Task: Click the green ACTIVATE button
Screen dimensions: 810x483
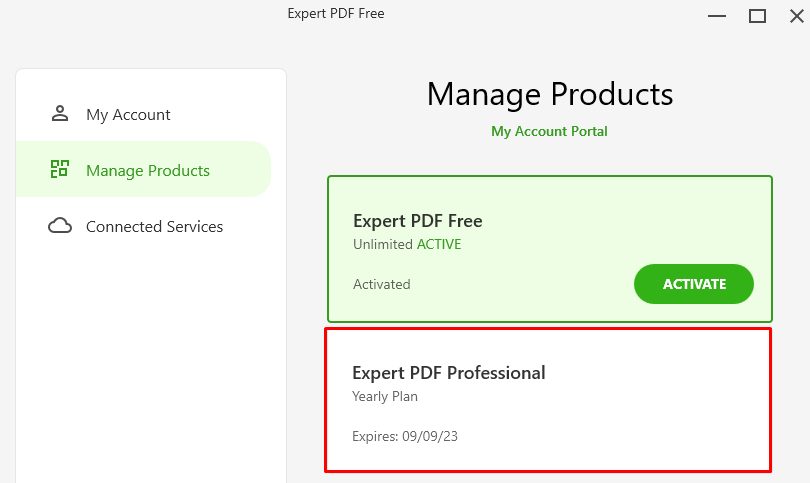Action: pyautogui.click(x=694, y=284)
